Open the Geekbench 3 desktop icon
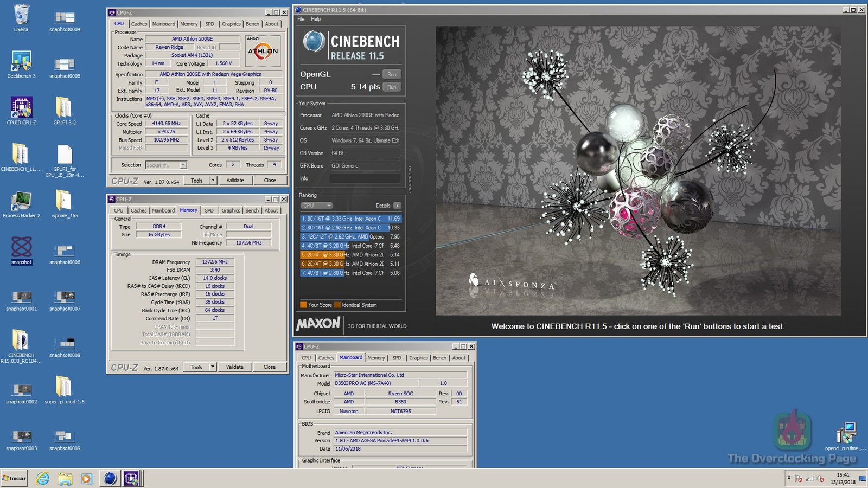The width and height of the screenshot is (868, 488). [x=21, y=62]
